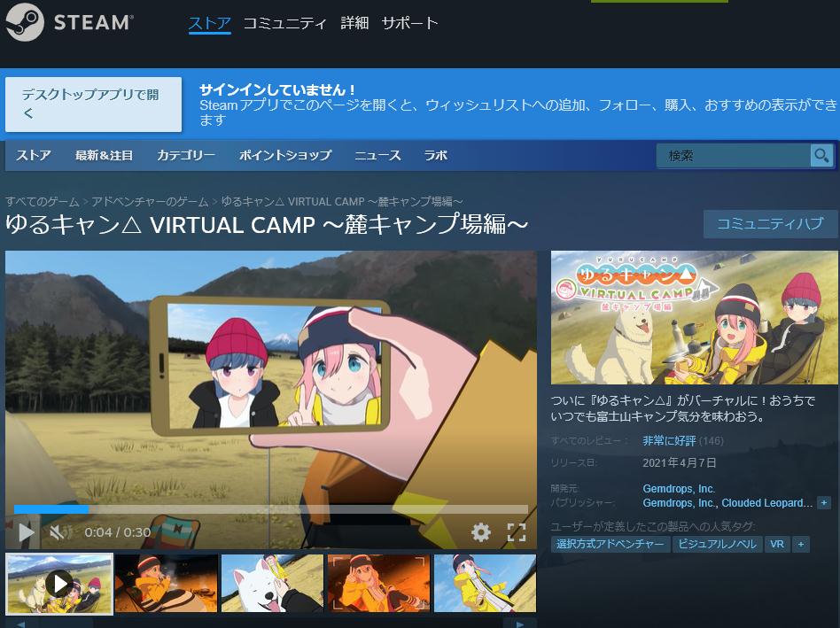This screenshot has width=840, height=628.
Task: Open the カテゴリー store menu
Action: click(x=186, y=155)
